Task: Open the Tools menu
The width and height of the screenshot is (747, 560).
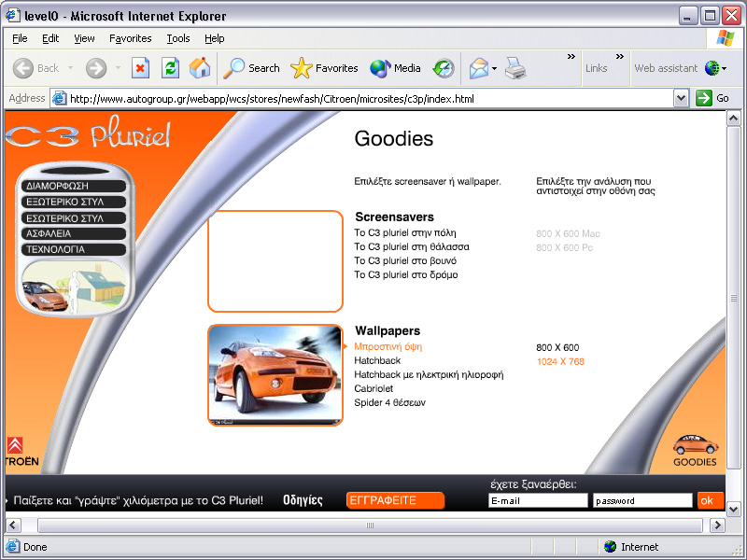Action: 178,38
